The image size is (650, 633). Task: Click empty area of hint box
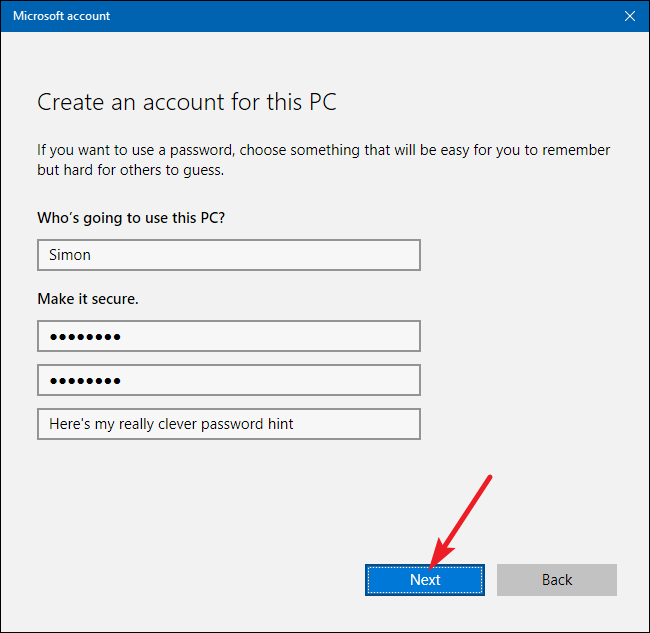(357, 424)
